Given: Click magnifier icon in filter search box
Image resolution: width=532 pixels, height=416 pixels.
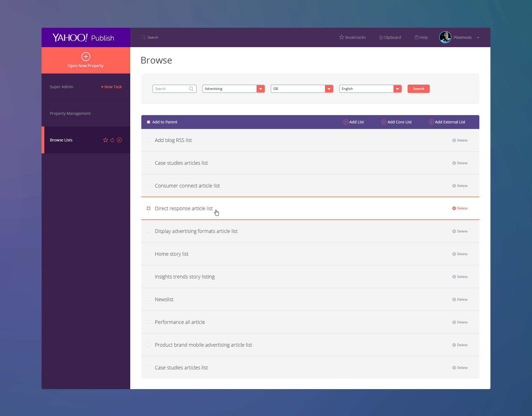Looking at the screenshot, I should click(x=191, y=89).
